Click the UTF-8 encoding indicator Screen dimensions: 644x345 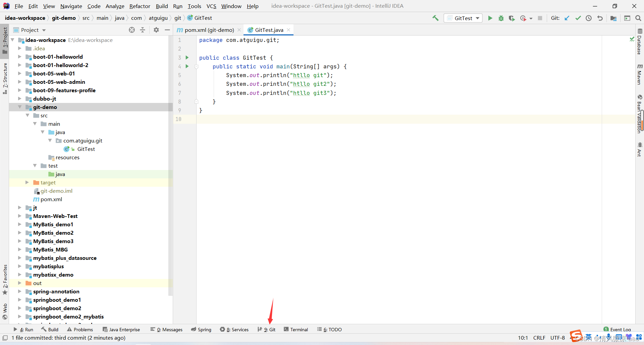pyautogui.click(x=557, y=338)
